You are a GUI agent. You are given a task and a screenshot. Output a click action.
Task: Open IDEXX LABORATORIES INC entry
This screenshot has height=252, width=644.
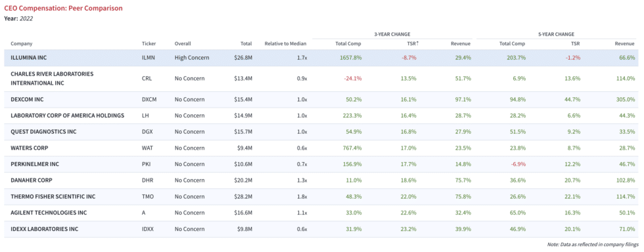321,229
